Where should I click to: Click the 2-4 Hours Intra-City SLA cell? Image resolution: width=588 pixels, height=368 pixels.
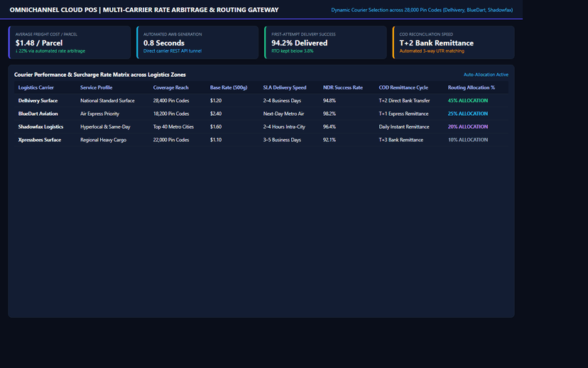click(284, 126)
